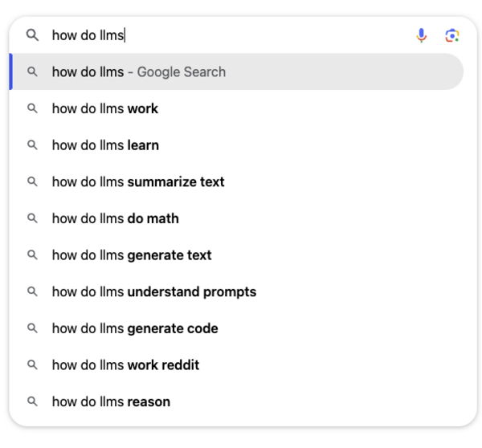Screen dimensions: 482x448
Task: Select "how do llms work reddit" suggestion
Action: pyautogui.click(x=125, y=365)
